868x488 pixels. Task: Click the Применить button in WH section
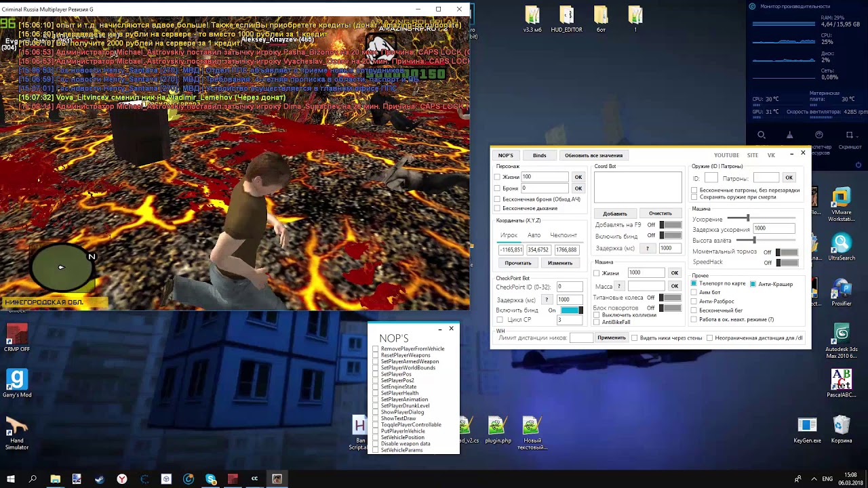[612, 338]
